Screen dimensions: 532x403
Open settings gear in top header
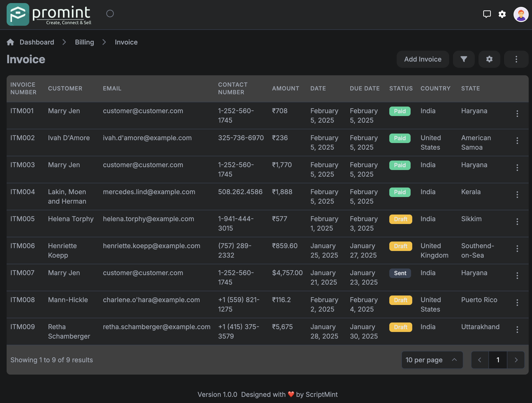tap(502, 14)
